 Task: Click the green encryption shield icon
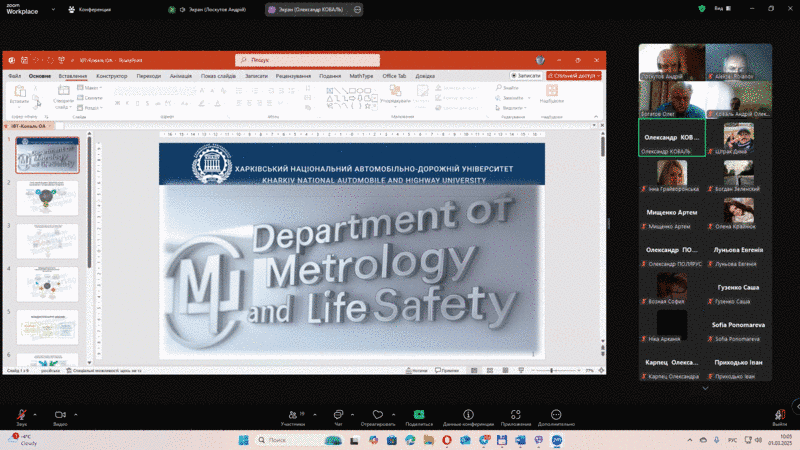[702, 9]
